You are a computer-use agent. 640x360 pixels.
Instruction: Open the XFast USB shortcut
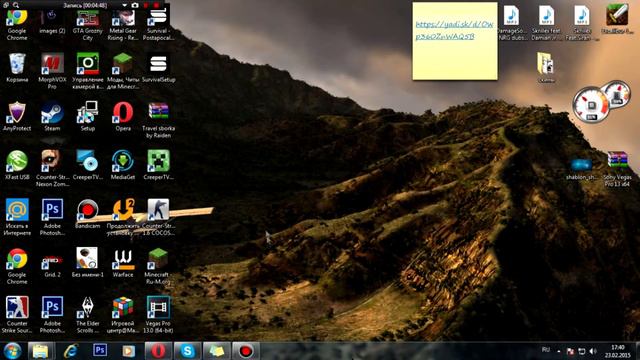(17, 165)
